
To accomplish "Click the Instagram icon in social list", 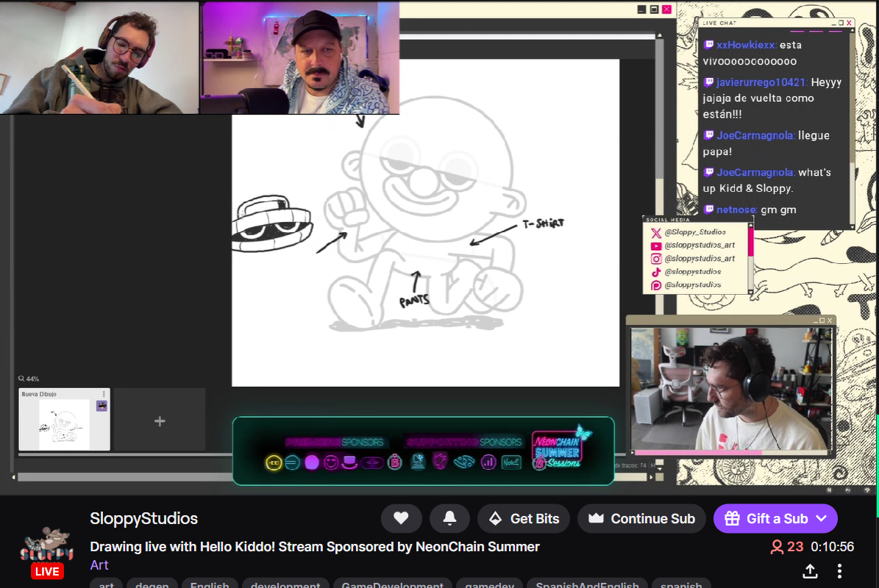I will pos(656,259).
